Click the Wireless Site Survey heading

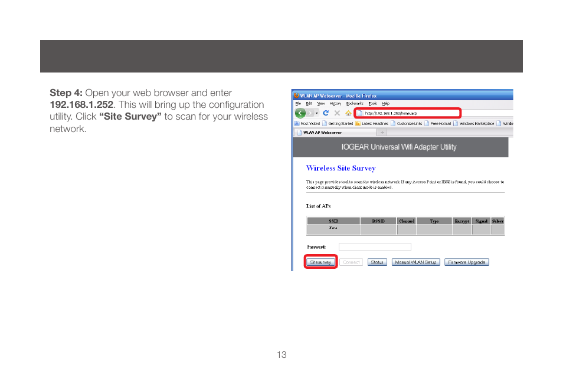pos(341,168)
